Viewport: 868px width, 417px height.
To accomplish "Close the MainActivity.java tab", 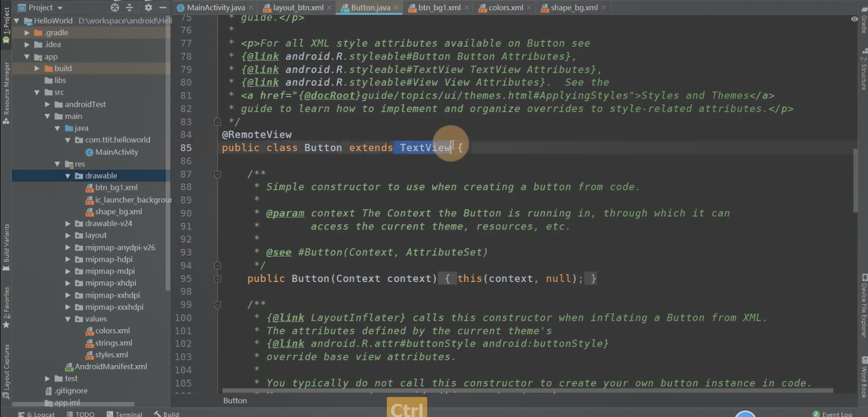I will coord(251,8).
